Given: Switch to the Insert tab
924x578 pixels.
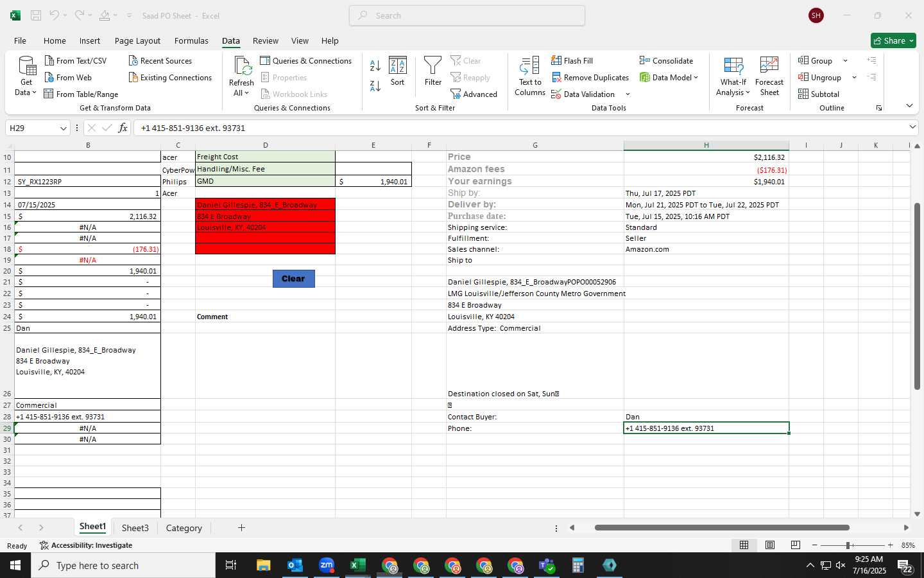Looking at the screenshot, I should [x=90, y=40].
